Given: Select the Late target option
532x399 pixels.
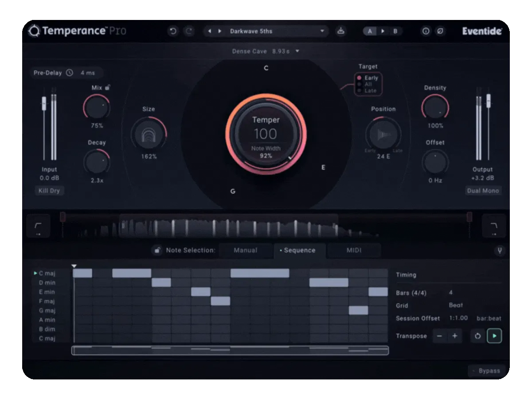Looking at the screenshot, I should pyautogui.click(x=367, y=90).
